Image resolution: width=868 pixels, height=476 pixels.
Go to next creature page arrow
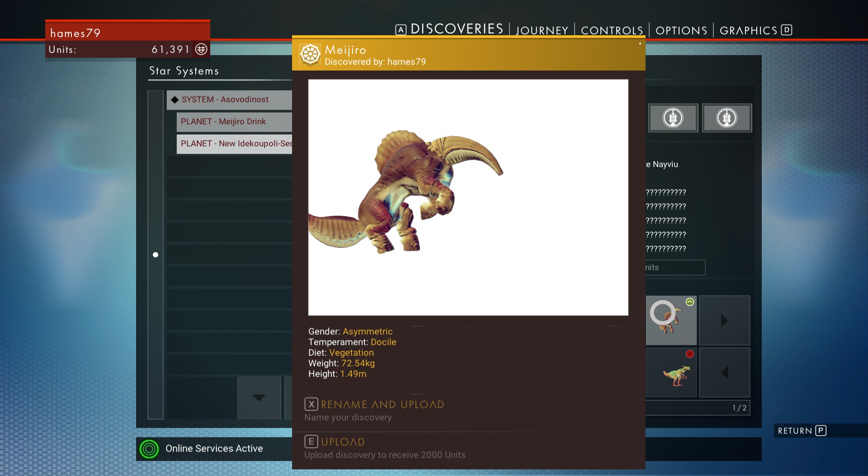click(724, 320)
